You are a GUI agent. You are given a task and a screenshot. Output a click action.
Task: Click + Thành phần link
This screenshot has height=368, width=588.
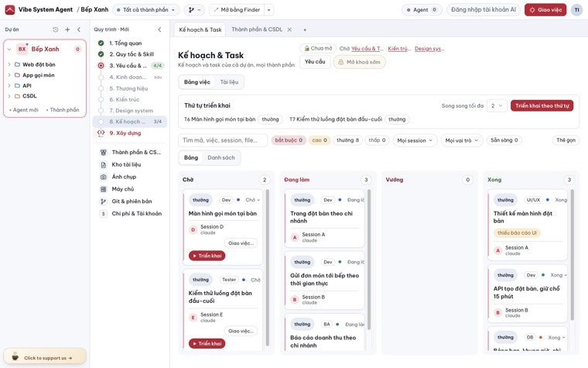point(63,110)
